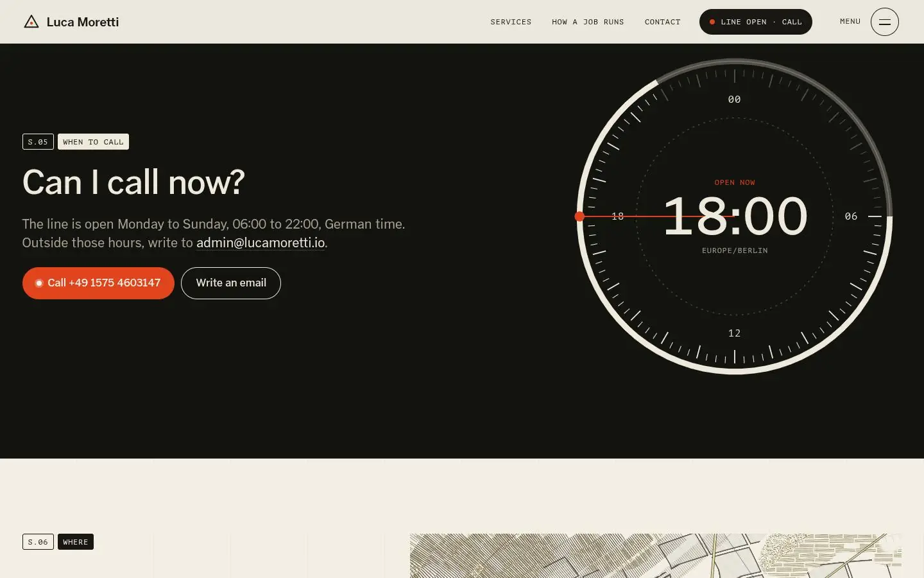924x578 pixels.
Task: Click the map image preview
Action: click(x=656, y=556)
